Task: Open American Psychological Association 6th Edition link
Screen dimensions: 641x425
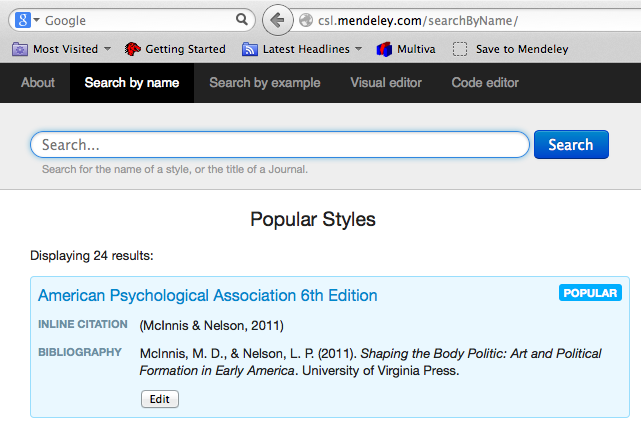Action: pyautogui.click(x=207, y=295)
